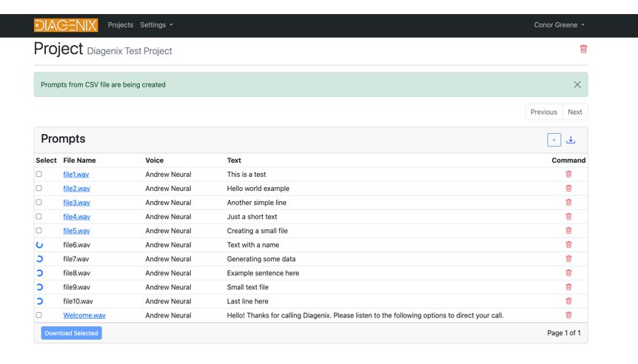638x364 pixels.
Task: Click the Welcome.wav greeting text
Action: click(x=365, y=315)
